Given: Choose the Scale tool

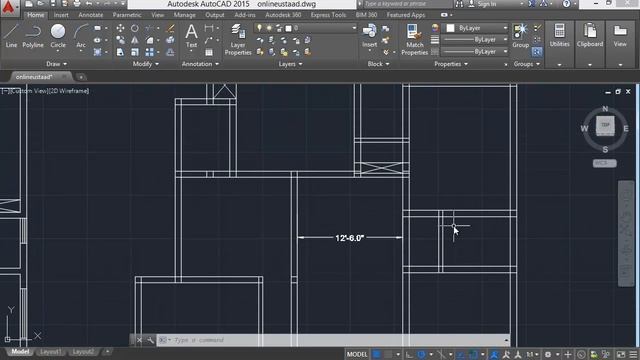Looking at the screenshot, I should pyautogui.click(x=135, y=52).
